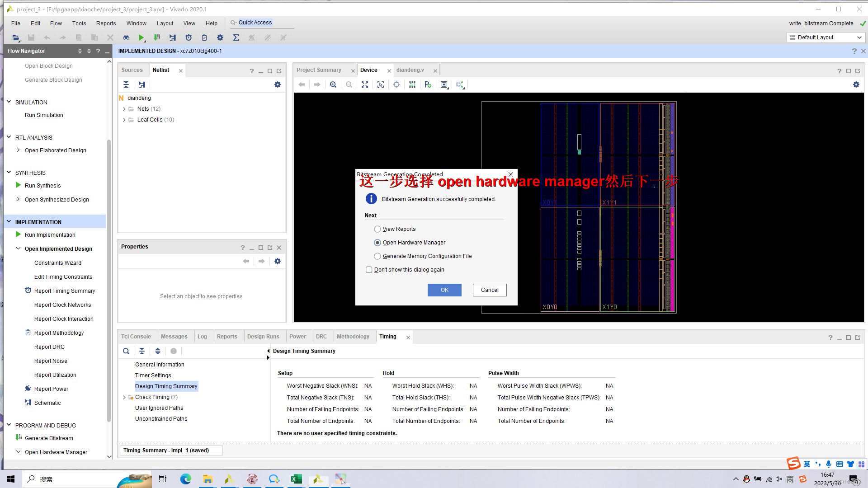Expand Check Timing (7) node

pos(124,397)
